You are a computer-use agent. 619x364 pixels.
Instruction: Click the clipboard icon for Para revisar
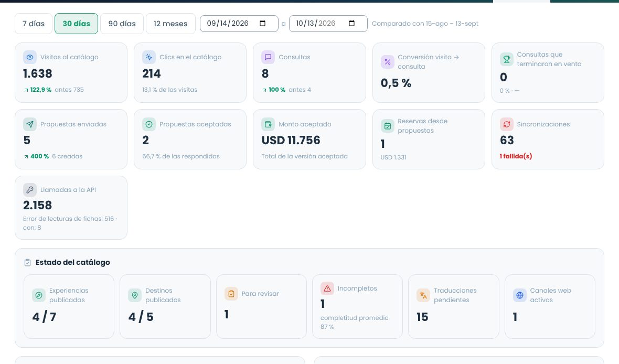(x=231, y=294)
